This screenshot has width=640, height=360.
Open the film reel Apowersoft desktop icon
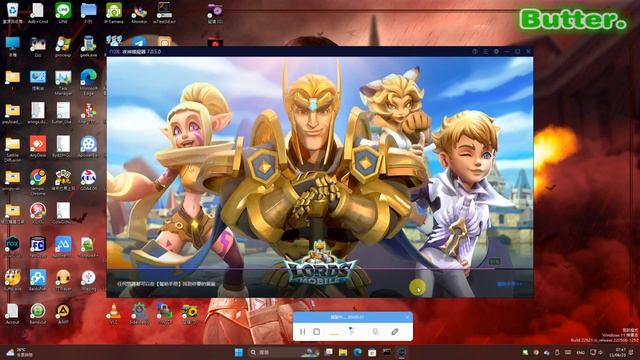coord(89,147)
